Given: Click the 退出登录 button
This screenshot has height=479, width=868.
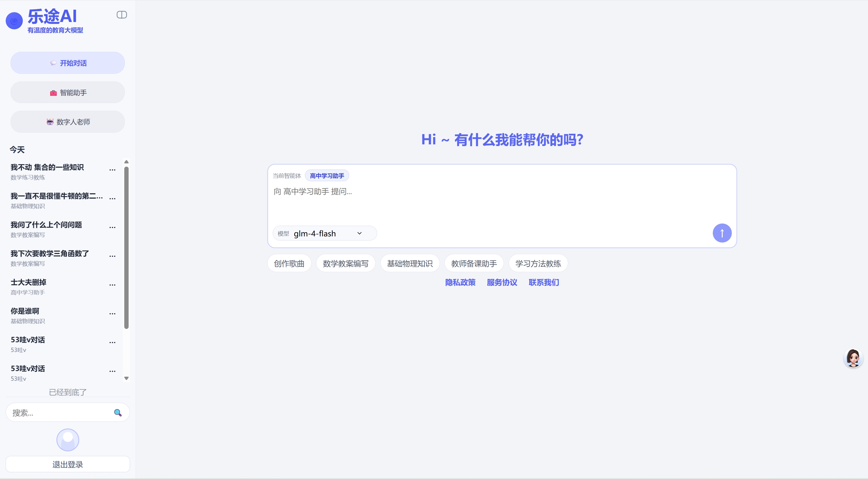Looking at the screenshot, I should pyautogui.click(x=67, y=464).
